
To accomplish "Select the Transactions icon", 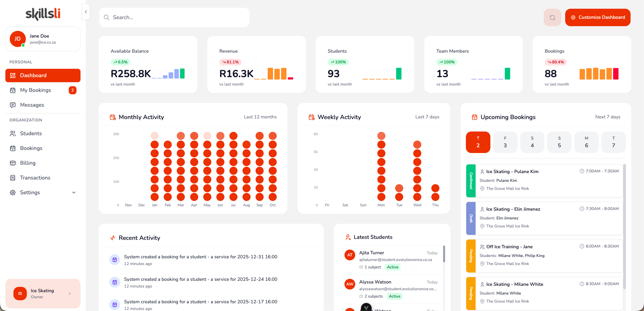I will click(13, 177).
